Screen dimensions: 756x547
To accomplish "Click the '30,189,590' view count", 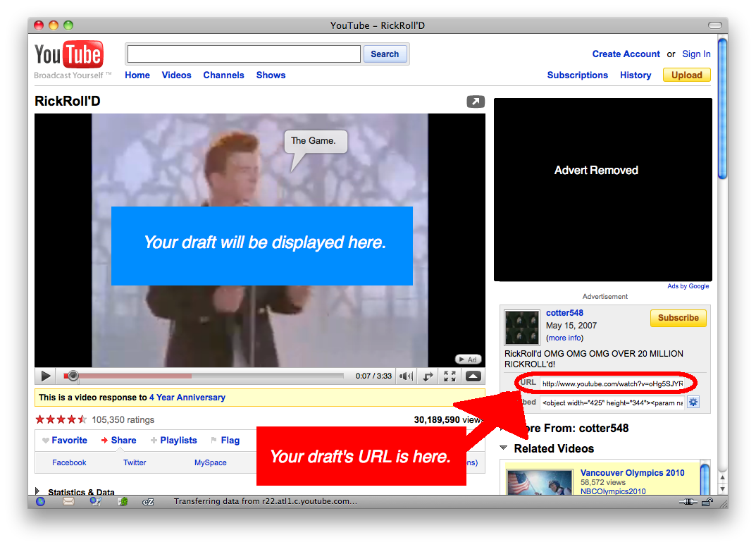I will click(437, 419).
